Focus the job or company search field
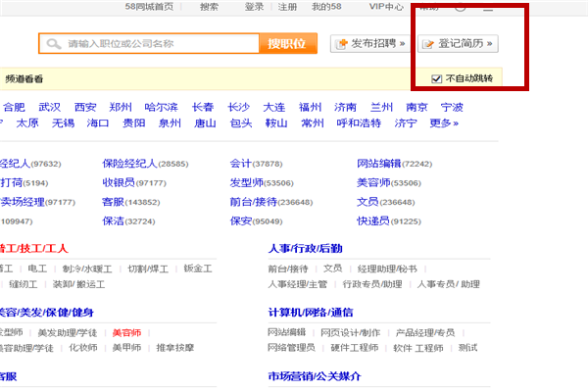This screenshot has height=392, width=588. point(149,43)
